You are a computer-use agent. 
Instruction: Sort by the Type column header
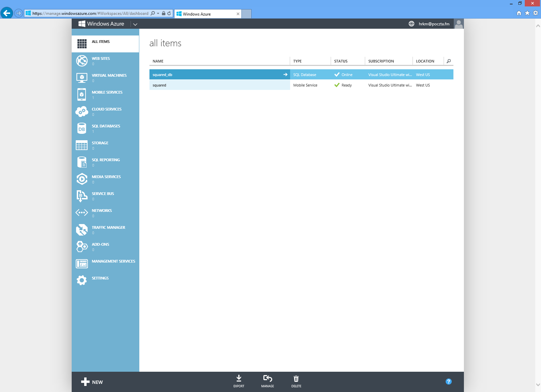(298, 61)
